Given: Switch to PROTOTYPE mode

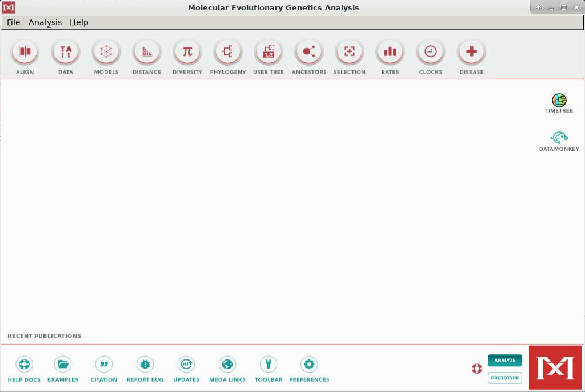Looking at the screenshot, I should point(505,378).
